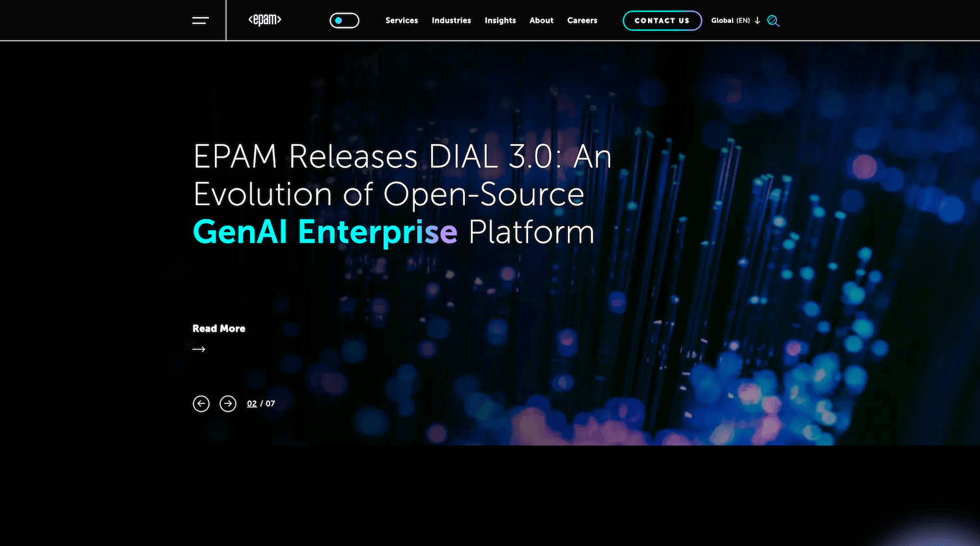Open the Services menu
980x546 pixels.
click(x=402, y=21)
